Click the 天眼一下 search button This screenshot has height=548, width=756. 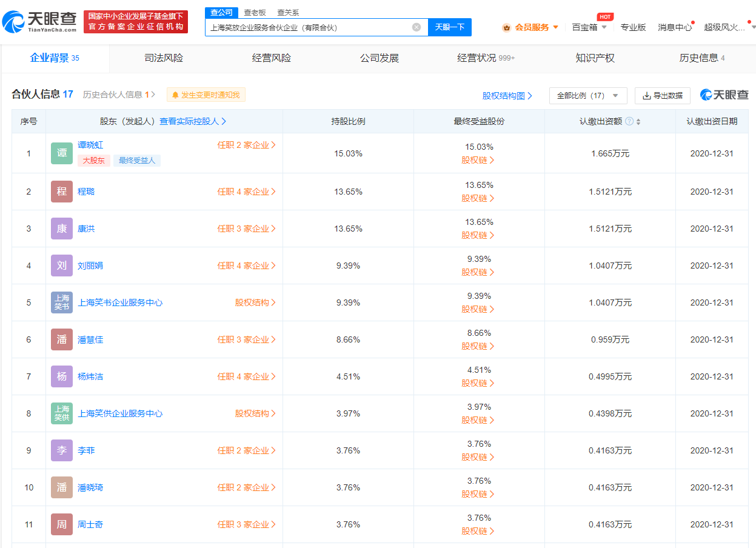450,27
